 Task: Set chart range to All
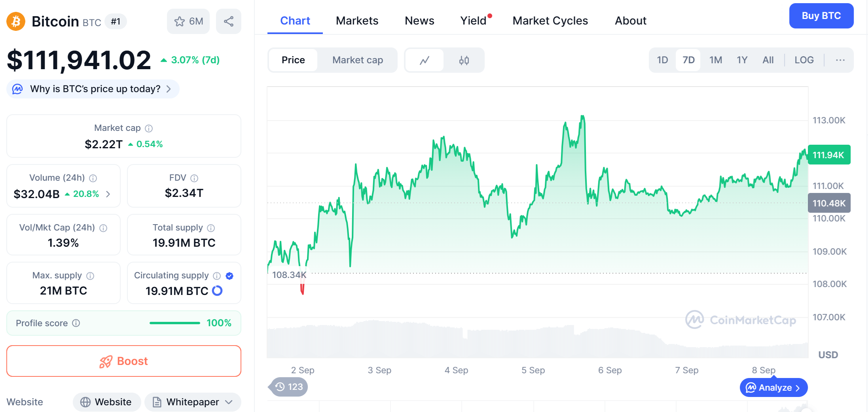[x=768, y=60]
